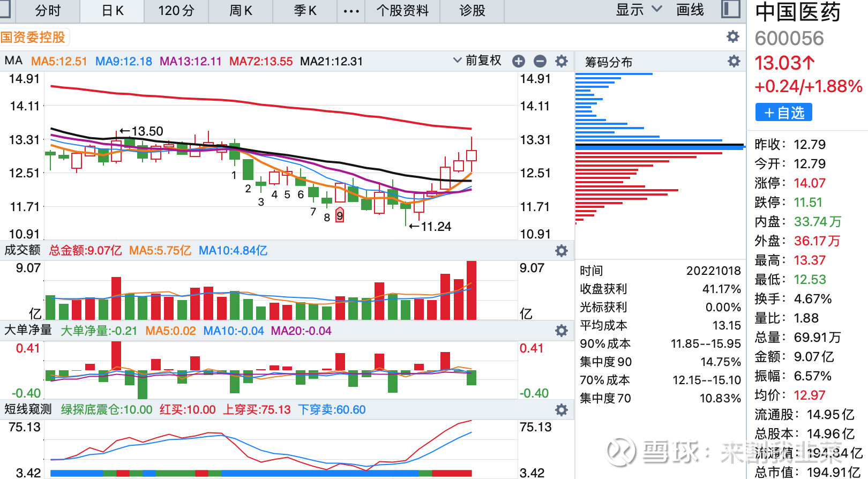Click the 涨停 14.07 value

coord(810,183)
